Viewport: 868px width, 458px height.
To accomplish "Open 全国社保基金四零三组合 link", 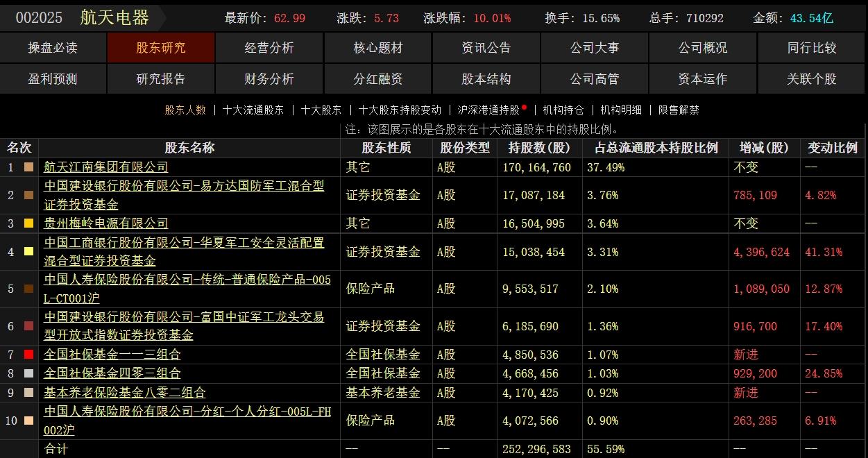I will pos(112,373).
